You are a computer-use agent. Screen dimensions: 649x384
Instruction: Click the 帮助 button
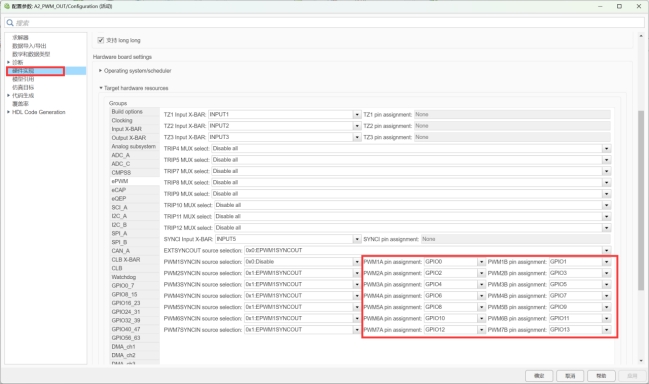[601, 376]
